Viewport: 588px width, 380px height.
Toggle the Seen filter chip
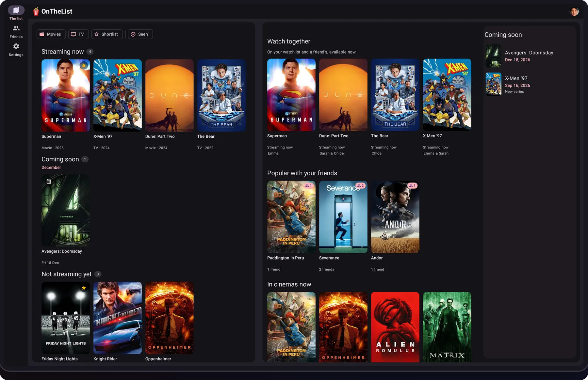point(140,34)
